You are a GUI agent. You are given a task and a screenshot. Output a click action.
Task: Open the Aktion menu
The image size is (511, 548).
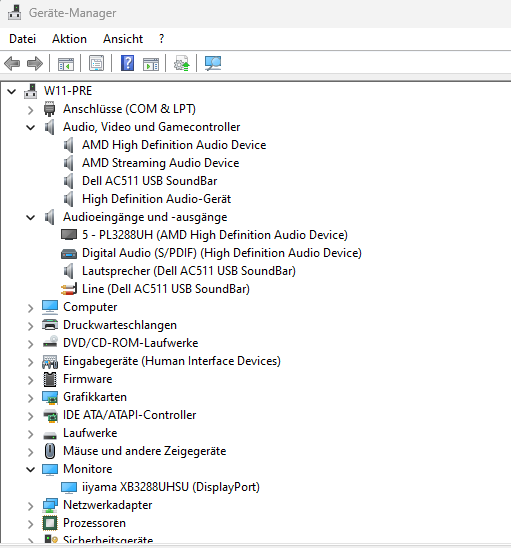click(x=69, y=39)
